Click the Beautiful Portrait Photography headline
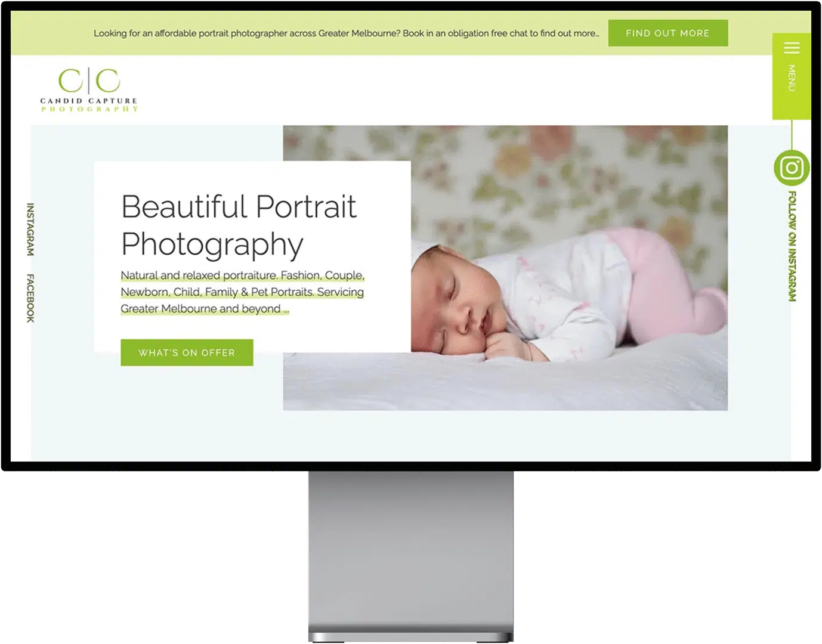 point(239,225)
